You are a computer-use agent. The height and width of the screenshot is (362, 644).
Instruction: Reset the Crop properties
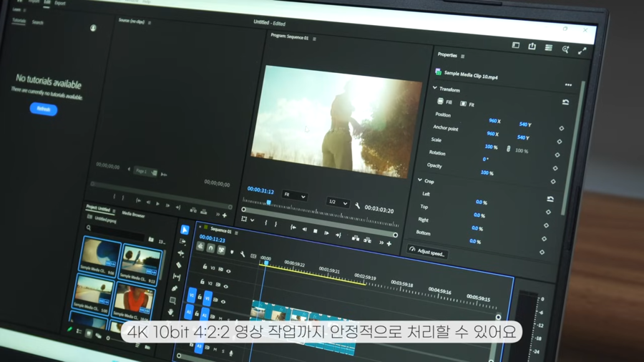click(x=550, y=199)
